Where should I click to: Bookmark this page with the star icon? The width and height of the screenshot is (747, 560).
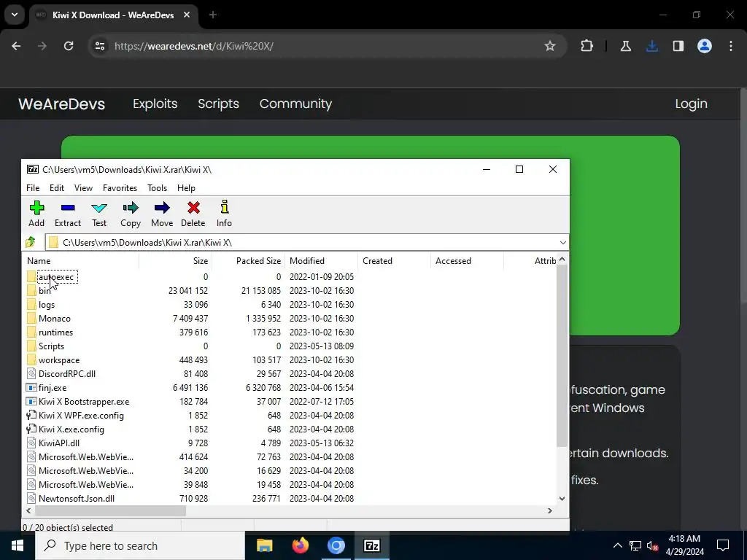550,46
